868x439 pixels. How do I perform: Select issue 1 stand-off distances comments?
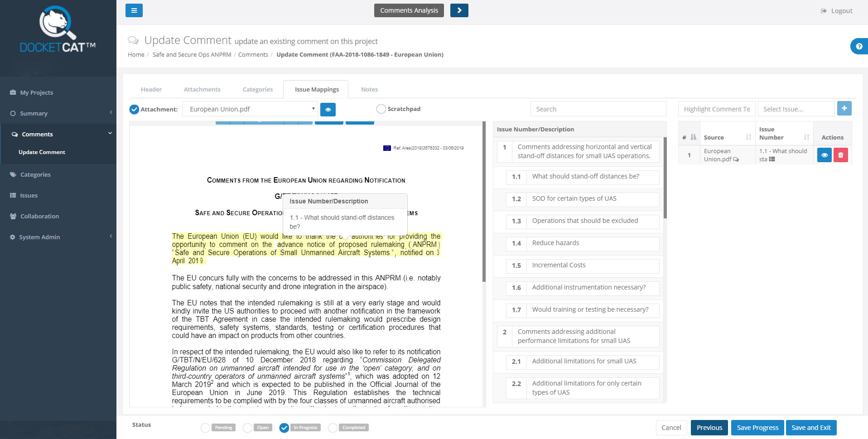(578, 151)
